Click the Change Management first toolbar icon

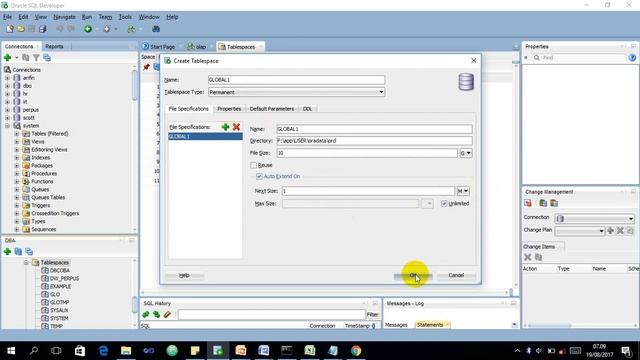point(528,203)
